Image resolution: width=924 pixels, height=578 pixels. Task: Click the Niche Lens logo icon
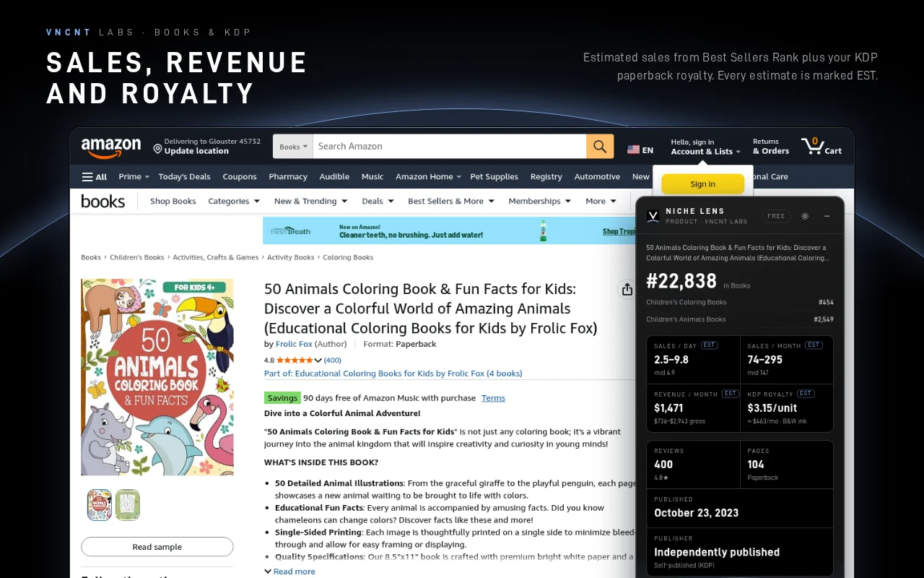point(653,216)
